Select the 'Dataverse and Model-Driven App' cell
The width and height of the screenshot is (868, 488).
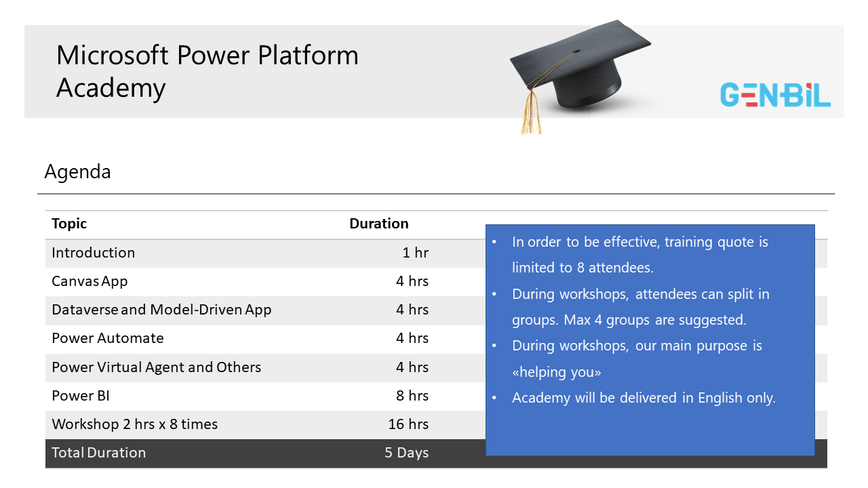(x=161, y=310)
